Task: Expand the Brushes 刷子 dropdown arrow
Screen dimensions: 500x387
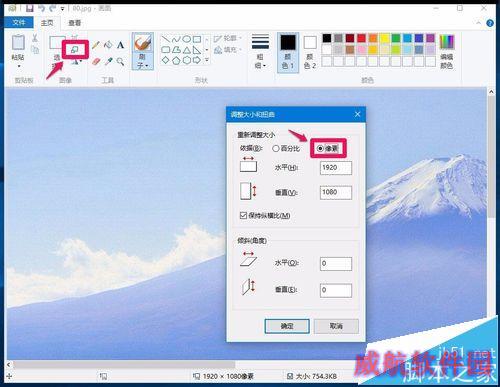Action: [x=147, y=66]
